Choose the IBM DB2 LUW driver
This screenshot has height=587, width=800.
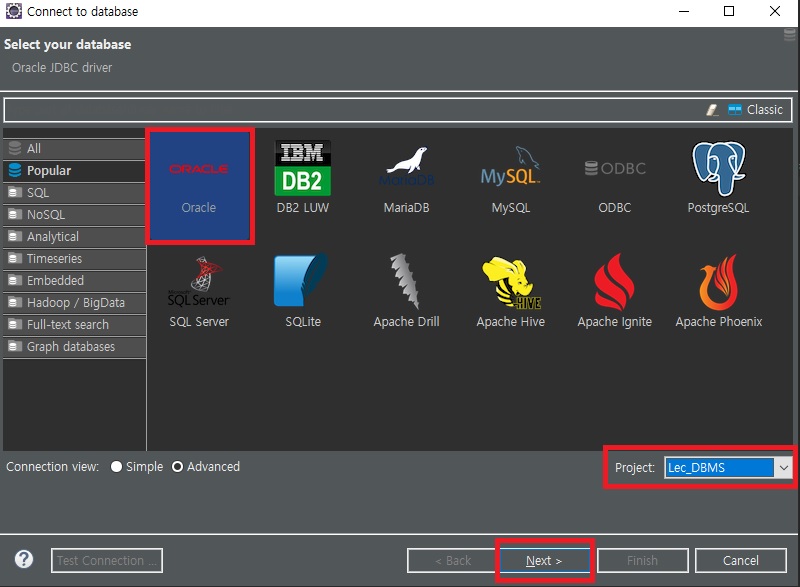pyautogui.click(x=303, y=177)
